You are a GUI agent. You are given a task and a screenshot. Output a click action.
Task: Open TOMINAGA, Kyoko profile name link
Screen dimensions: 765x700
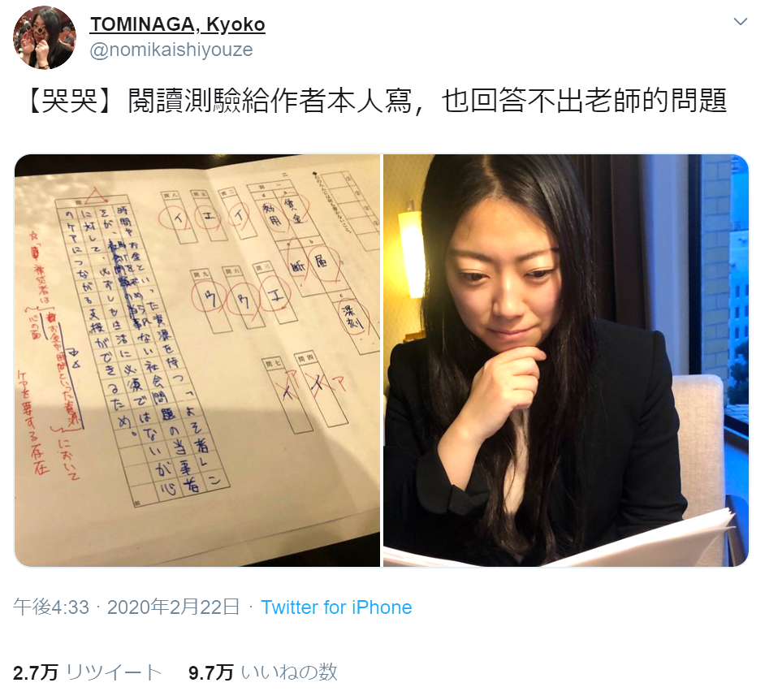(178, 24)
